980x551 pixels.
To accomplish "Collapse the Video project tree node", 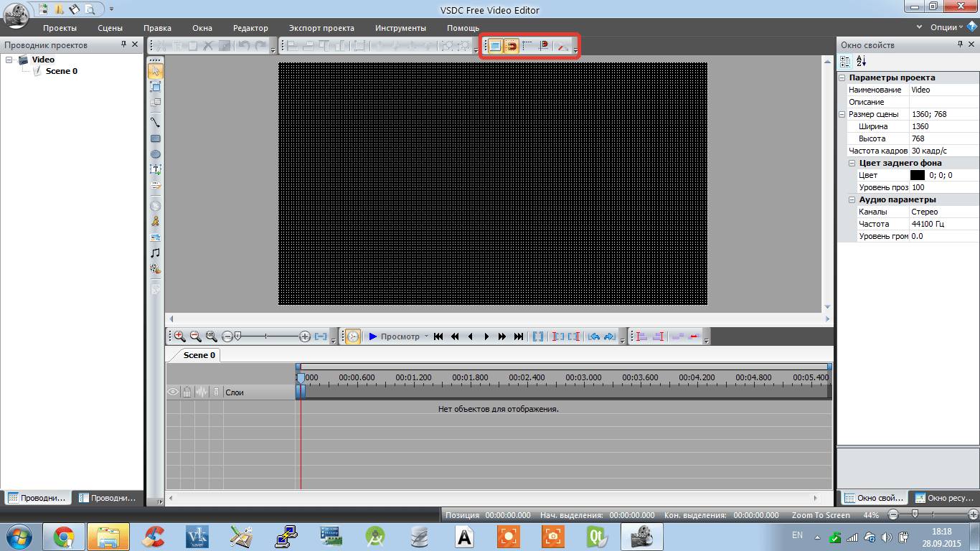I will click(9, 60).
